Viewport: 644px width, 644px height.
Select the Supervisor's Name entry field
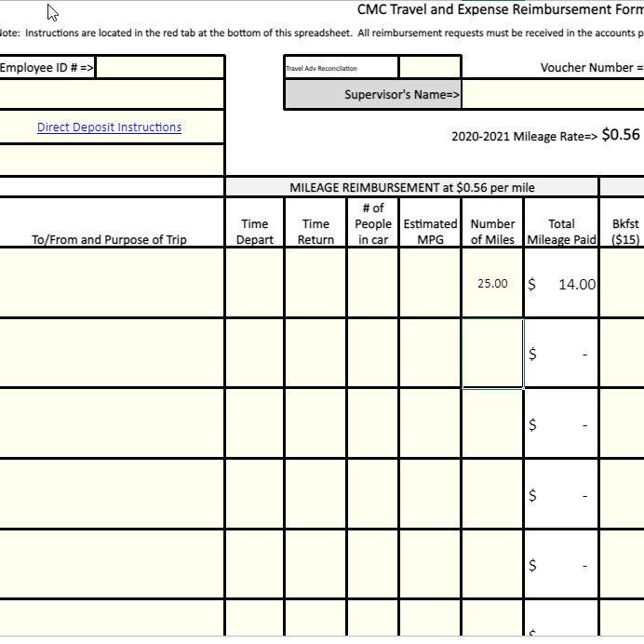pos(553,95)
